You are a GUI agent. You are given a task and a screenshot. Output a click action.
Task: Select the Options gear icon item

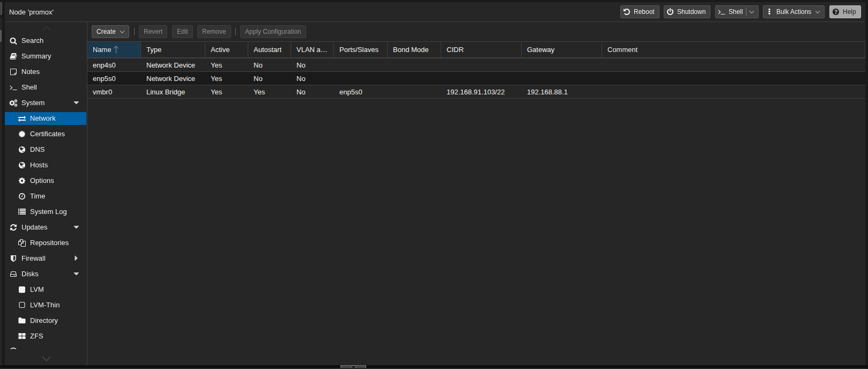click(x=22, y=181)
